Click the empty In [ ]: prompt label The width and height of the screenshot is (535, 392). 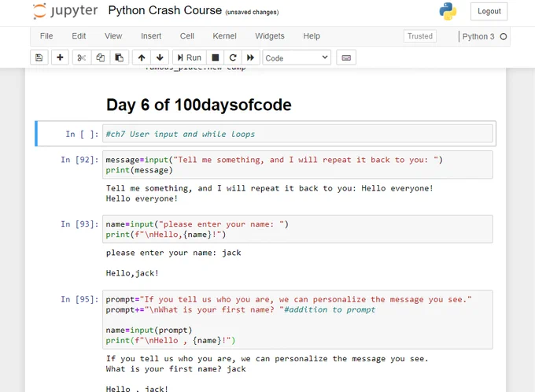tap(82, 134)
